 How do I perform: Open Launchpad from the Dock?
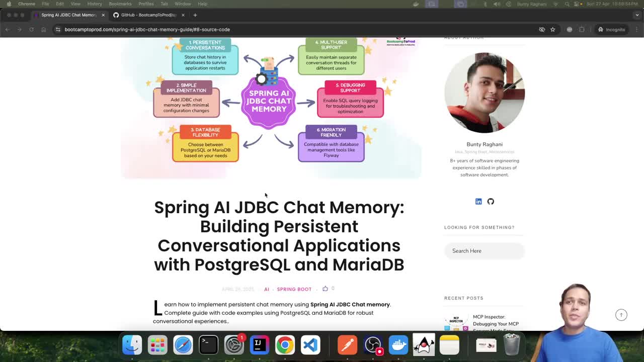pyautogui.click(x=157, y=345)
